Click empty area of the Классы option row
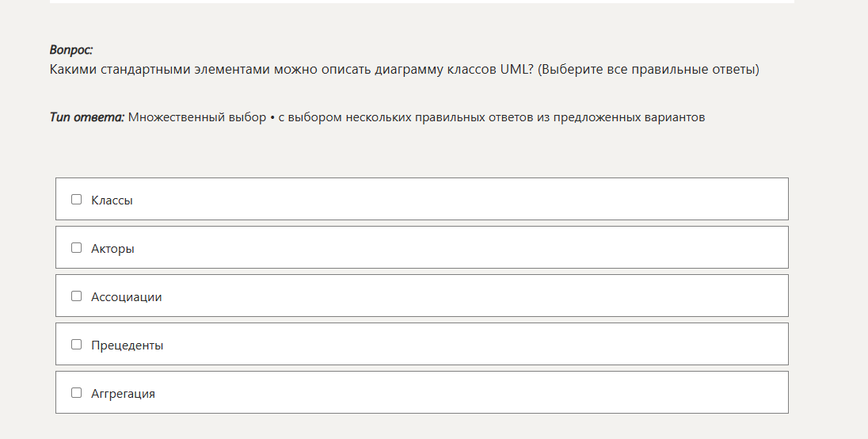This screenshot has height=439, width=868. tap(475, 200)
